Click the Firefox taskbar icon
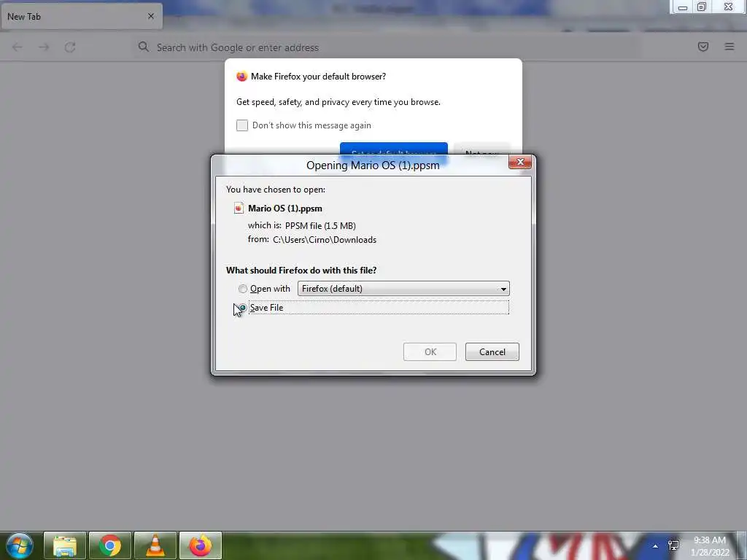Image resolution: width=747 pixels, height=560 pixels. [201, 545]
